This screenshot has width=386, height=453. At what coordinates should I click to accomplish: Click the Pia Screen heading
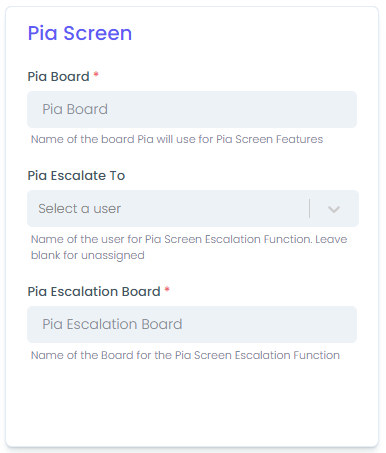click(x=80, y=33)
